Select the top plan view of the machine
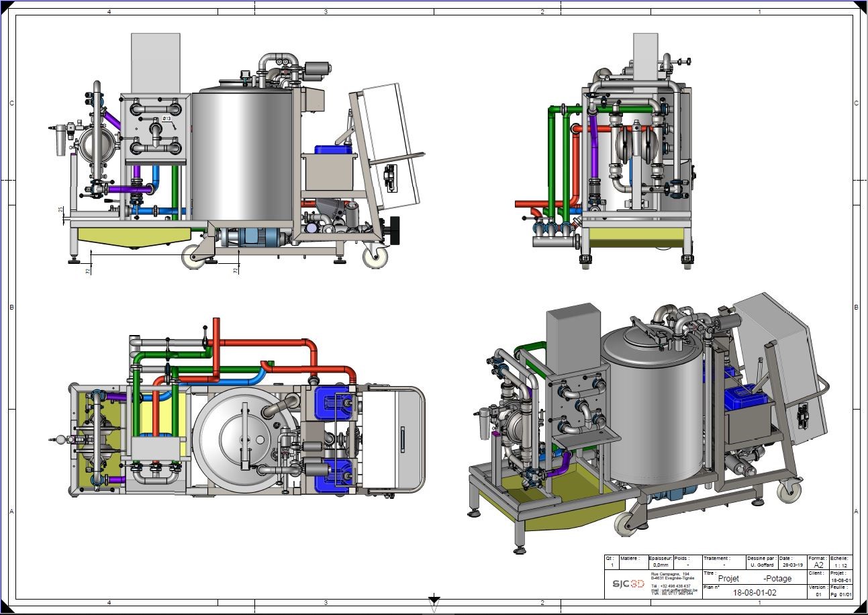The image size is (868, 615). click(x=237, y=408)
